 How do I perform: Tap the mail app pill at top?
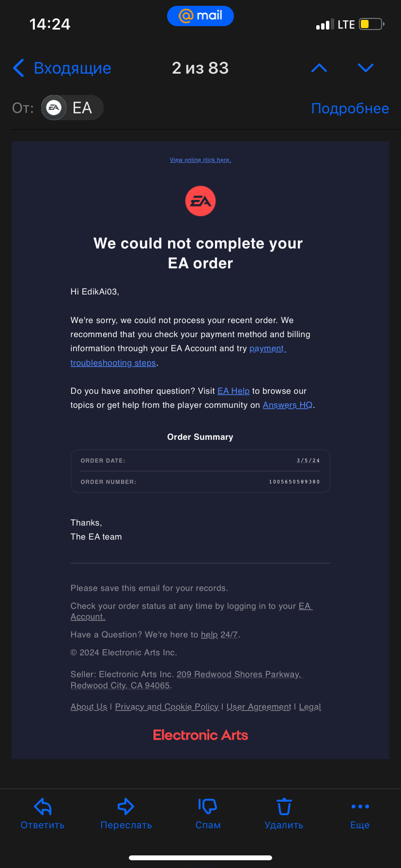[x=200, y=16]
